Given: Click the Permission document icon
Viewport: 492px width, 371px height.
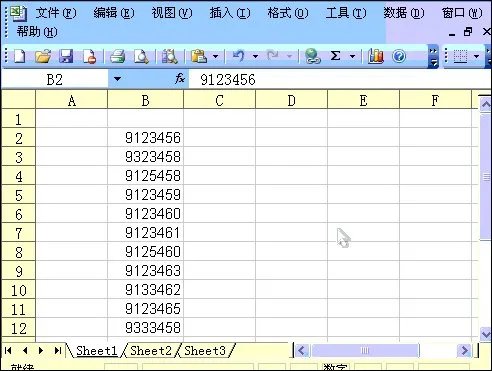Looking at the screenshot, I should [x=89, y=56].
